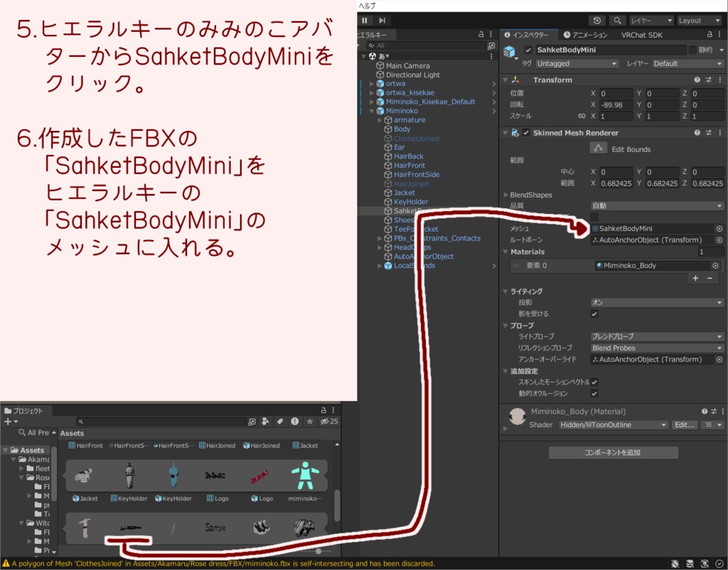Viewport: 728px width, 570px height.
Task: Click the Project search by type icon
Action: tap(266, 421)
